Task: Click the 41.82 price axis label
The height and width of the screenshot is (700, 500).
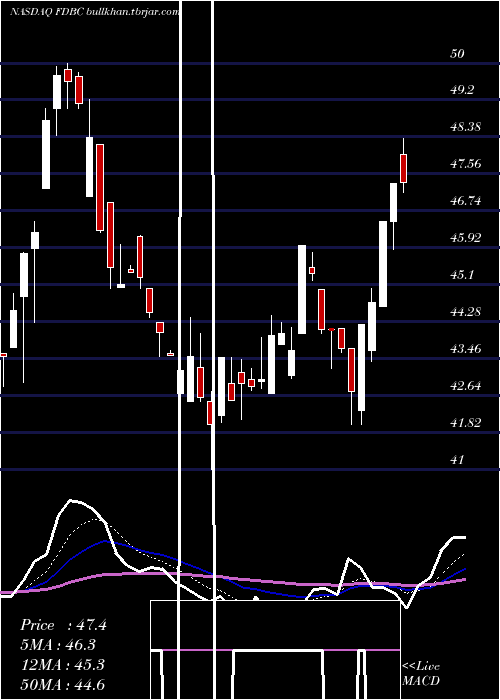Action: point(466,423)
